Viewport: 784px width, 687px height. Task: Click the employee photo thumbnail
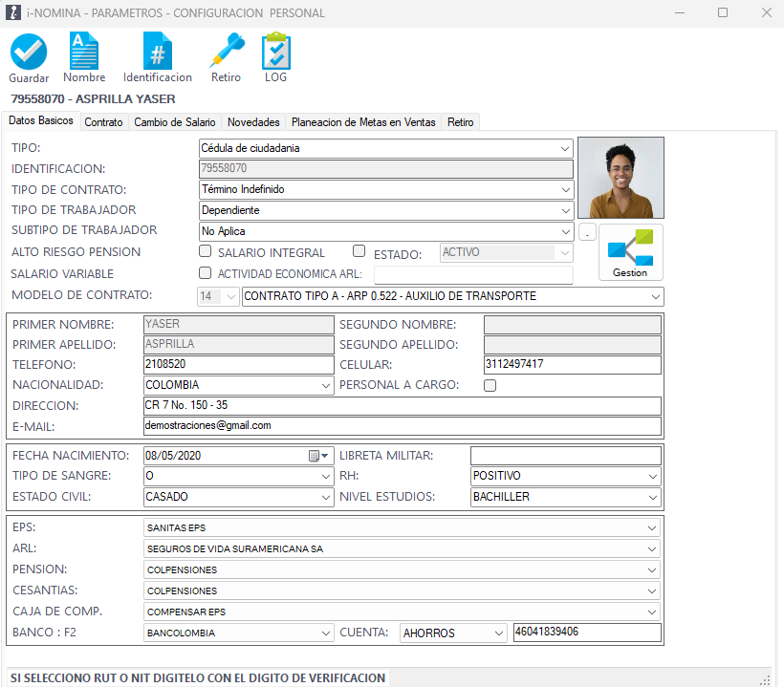coord(621,178)
